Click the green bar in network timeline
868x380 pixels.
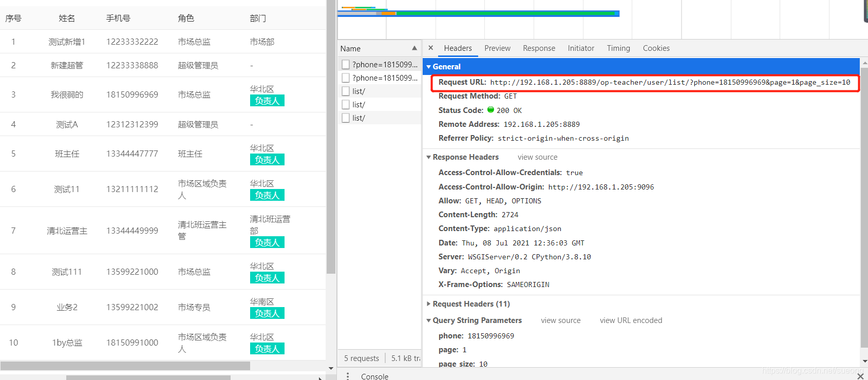coord(506,13)
